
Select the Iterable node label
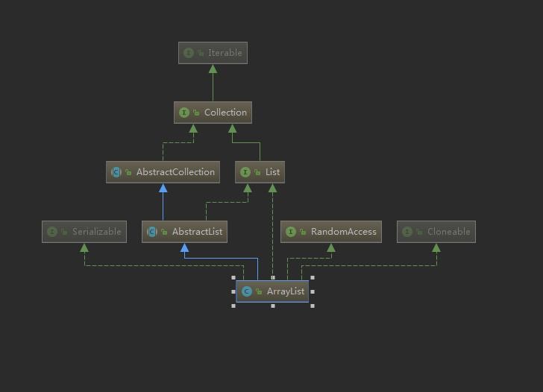point(225,53)
